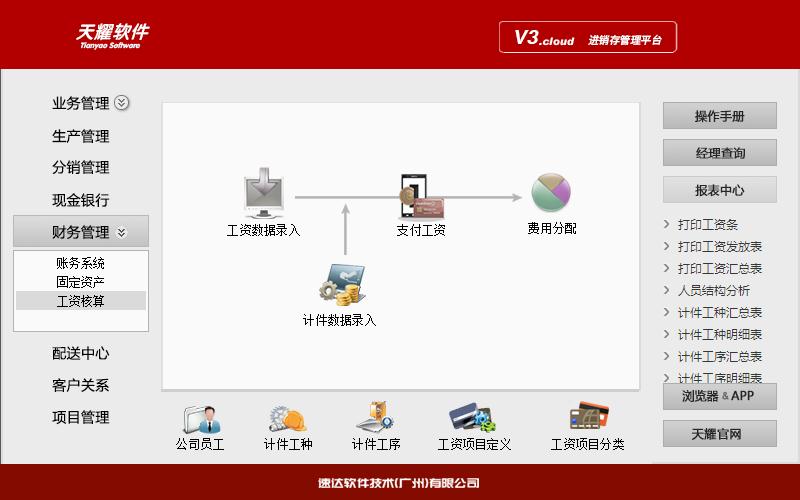The height and width of the screenshot is (500, 800).
Task: Open the 计件数据录入 coins icon
Action: 342,285
